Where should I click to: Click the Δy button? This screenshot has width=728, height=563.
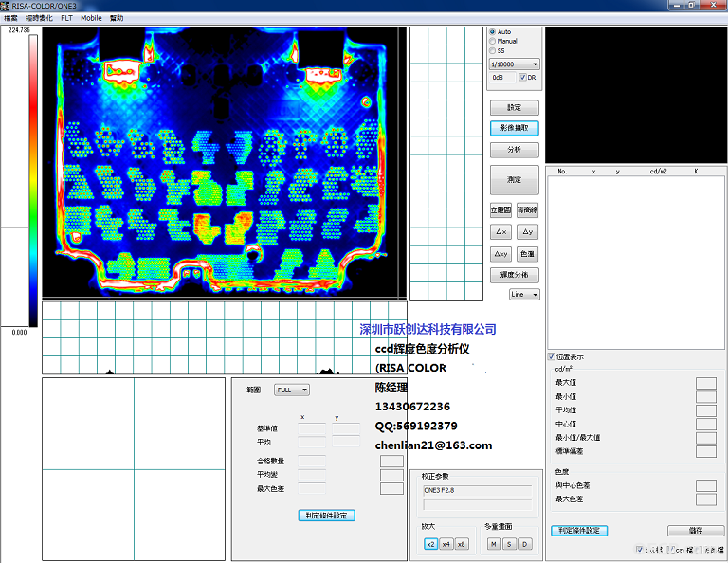[x=527, y=231]
